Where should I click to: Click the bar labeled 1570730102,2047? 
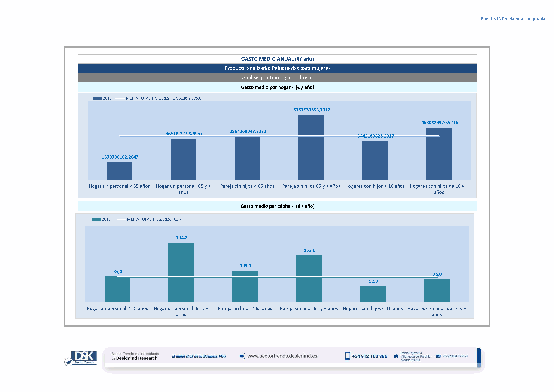119,171
